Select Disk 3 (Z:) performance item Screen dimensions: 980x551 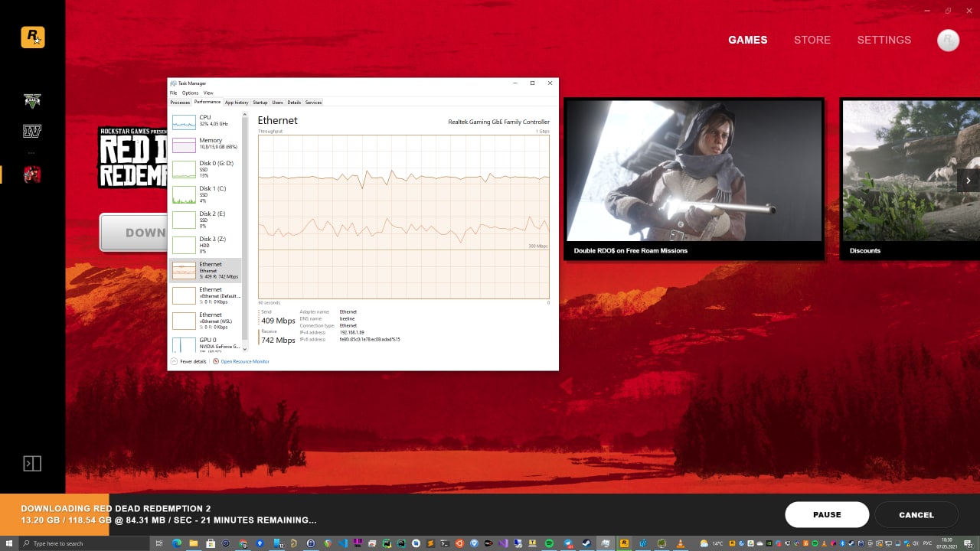[204, 245]
